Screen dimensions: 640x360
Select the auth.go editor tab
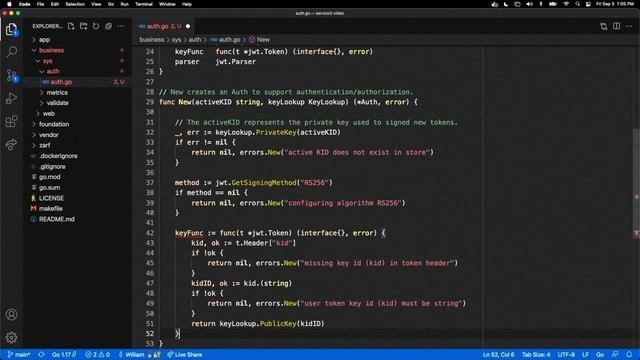click(164, 26)
